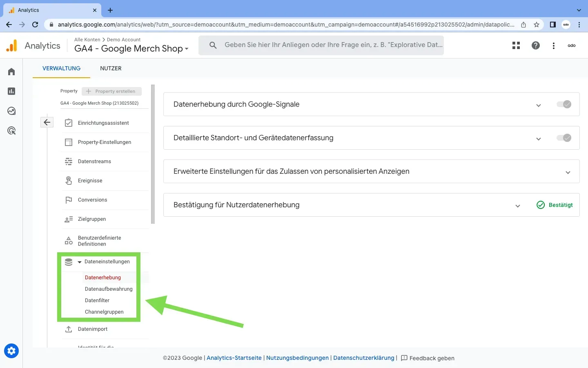Expand Bestätigung für Nutzerdatenerhebung chevron
This screenshot has width=588, height=368.
[x=518, y=206]
